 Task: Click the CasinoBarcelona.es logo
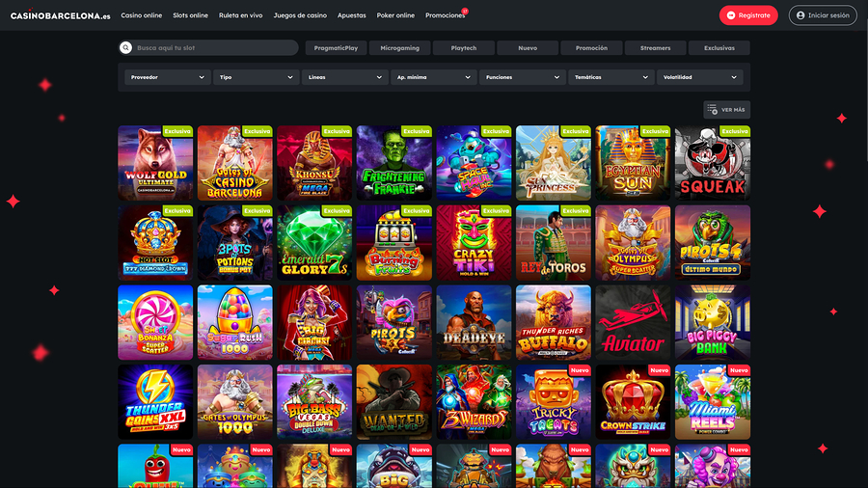(x=61, y=15)
